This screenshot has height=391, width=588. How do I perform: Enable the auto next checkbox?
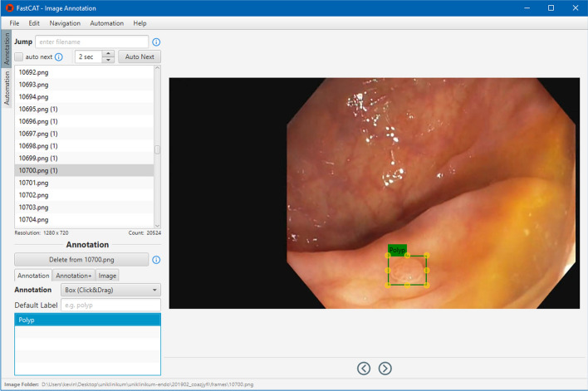coord(19,57)
